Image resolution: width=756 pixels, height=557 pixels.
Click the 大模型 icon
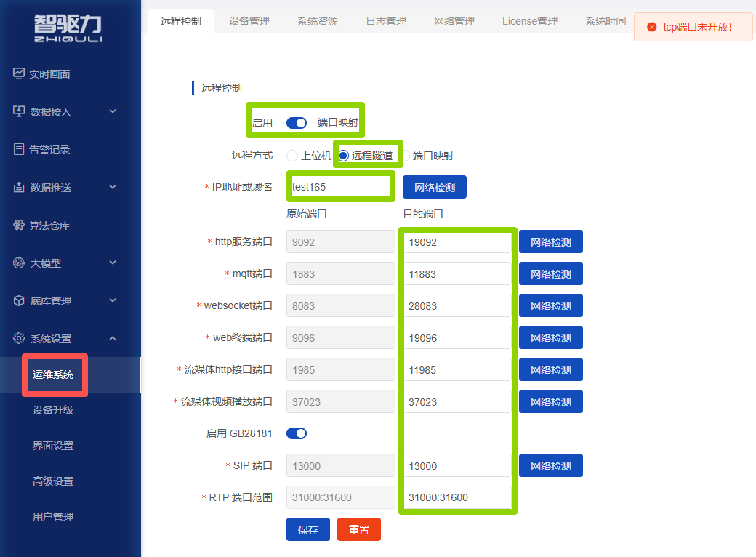point(19,263)
